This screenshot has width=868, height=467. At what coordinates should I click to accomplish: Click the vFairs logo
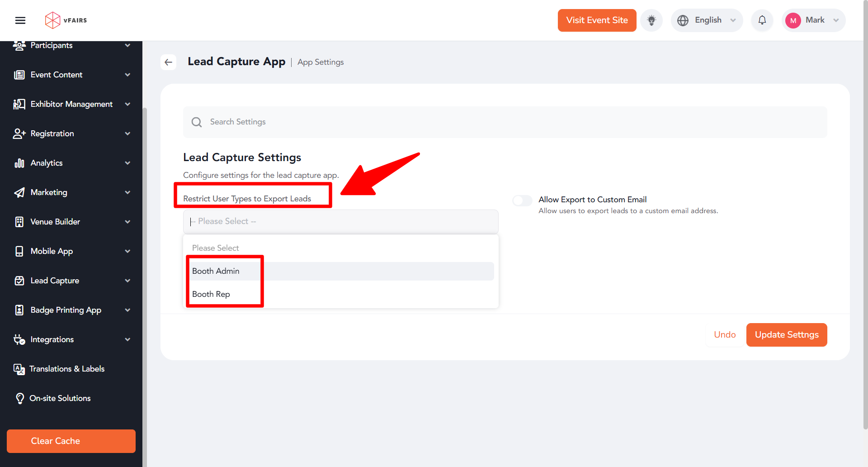point(66,20)
